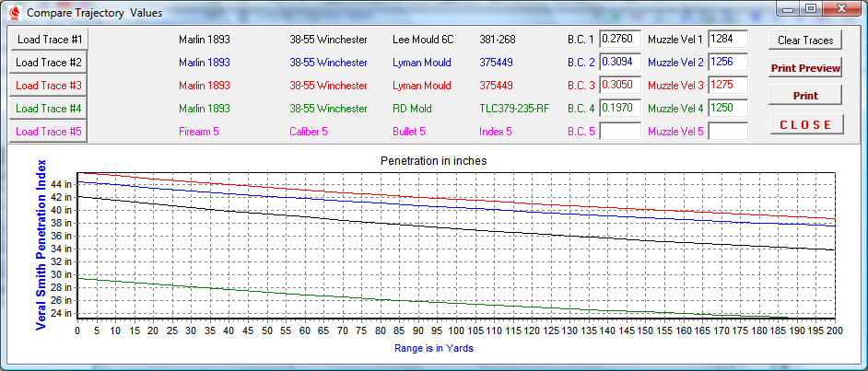Click the Muzzle Vel 2 field
This screenshot has height=371, width=868.
coord(727,63)
